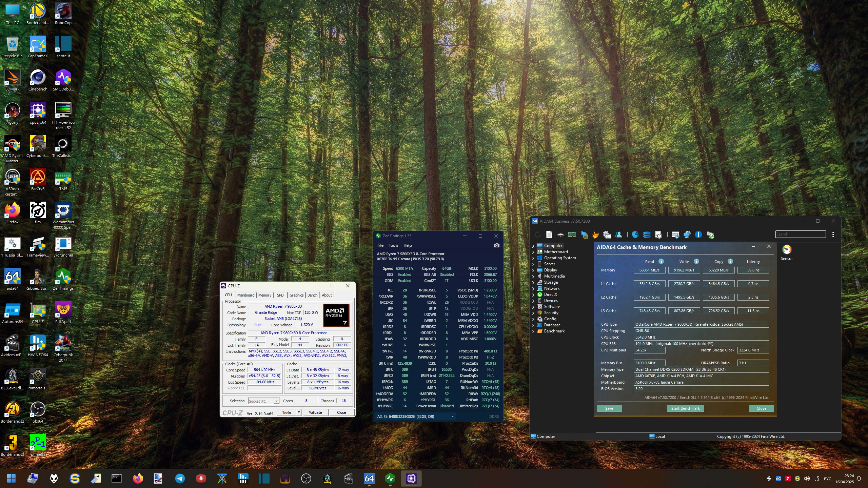
Task: Click the CPU-Z Validate button
Action: [x=315, y=412]
